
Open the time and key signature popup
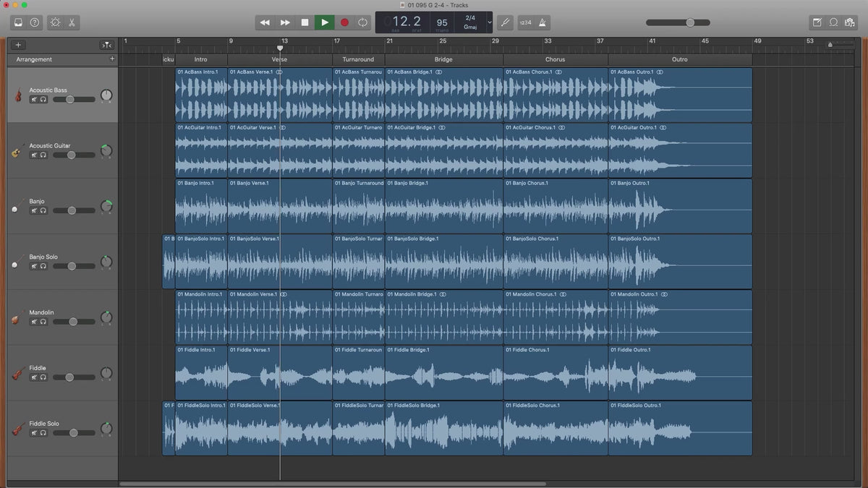tap(470, 22)
